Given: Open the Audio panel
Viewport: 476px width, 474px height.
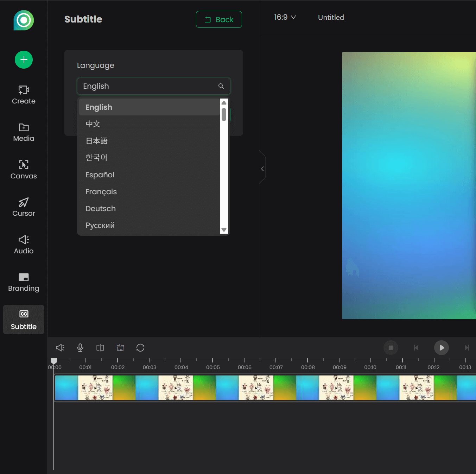Looking at the screenshot, I should click(x=23, y=244).
